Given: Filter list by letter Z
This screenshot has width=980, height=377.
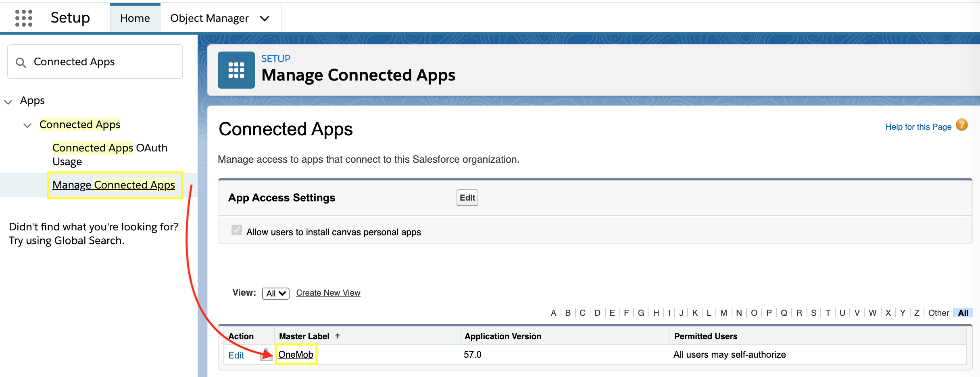Looking at the screenshot, I should pos(917,313).
